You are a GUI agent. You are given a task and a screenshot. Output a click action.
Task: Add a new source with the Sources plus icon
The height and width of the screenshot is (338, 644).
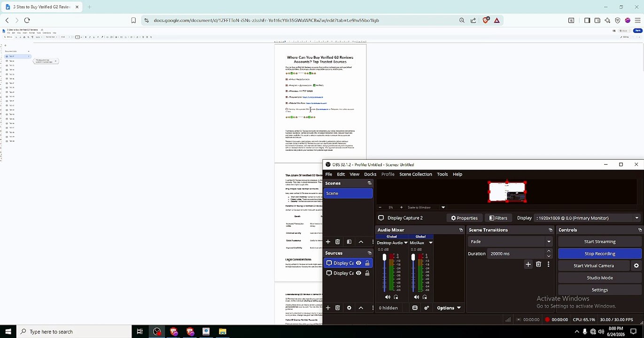point(328,308)
